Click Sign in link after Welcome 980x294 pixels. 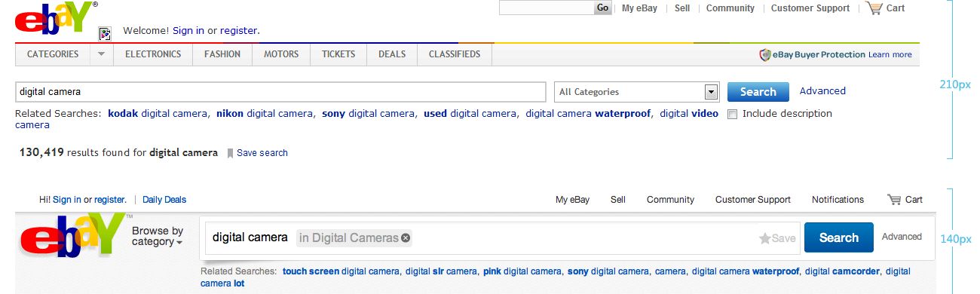pos(188,31)
